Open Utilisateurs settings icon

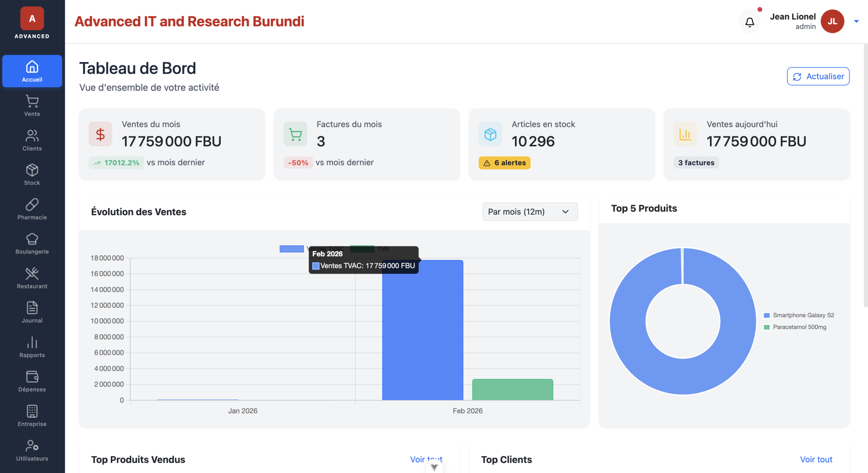click(x=32, y=446)
